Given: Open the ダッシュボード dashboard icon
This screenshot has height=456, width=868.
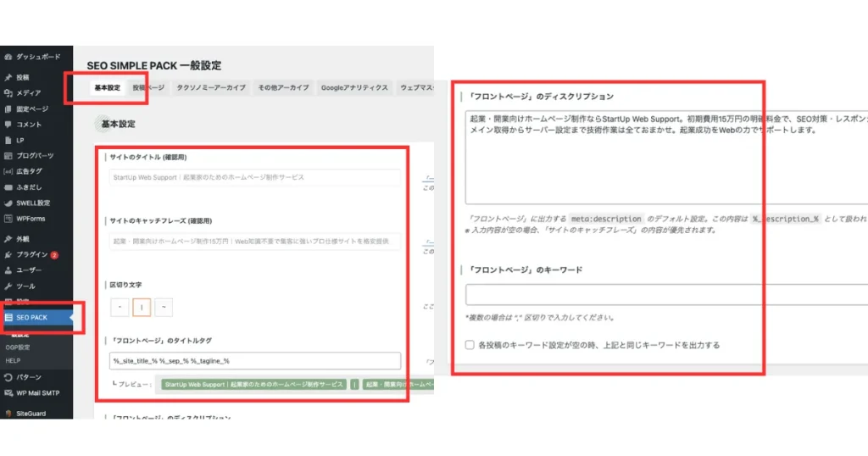Looking at the screenshot, I should tap(8, 57).
